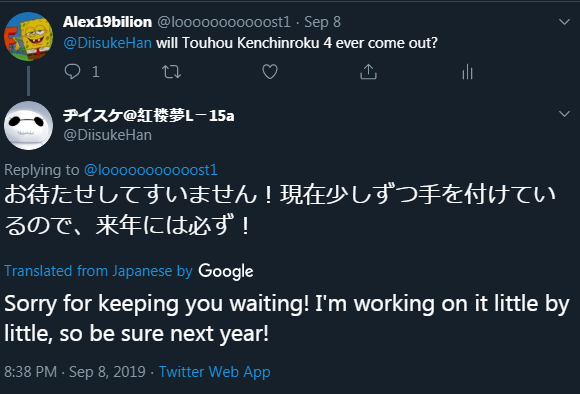Retweet Alex19bilion's tweet
This screenshot has width=580, height=394.
pyautogui.click(x=172, y=72)
